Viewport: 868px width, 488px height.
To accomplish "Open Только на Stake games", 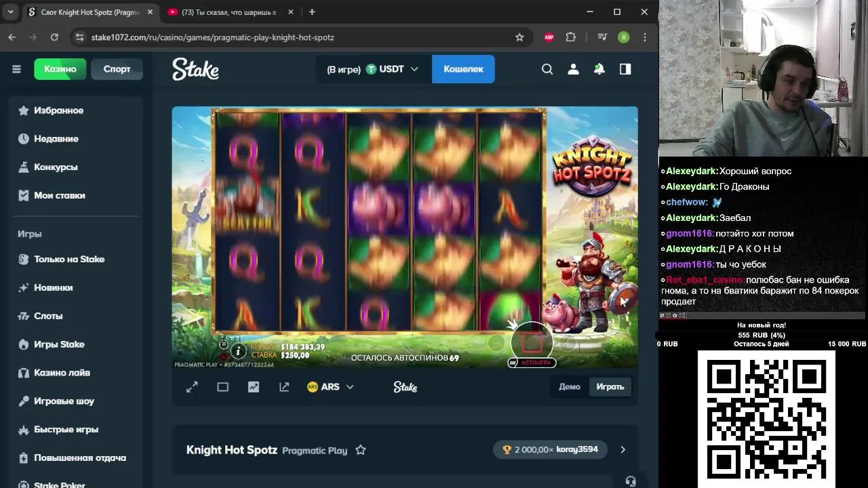I will 76,260.
